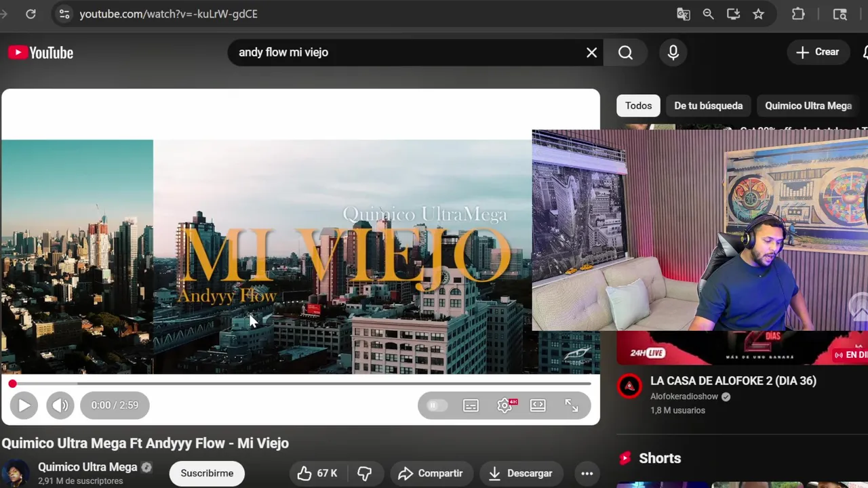The width and height of the screenshot is (868, 488).
Task: Click the video progress bar
Action: (x=301, y=384)
